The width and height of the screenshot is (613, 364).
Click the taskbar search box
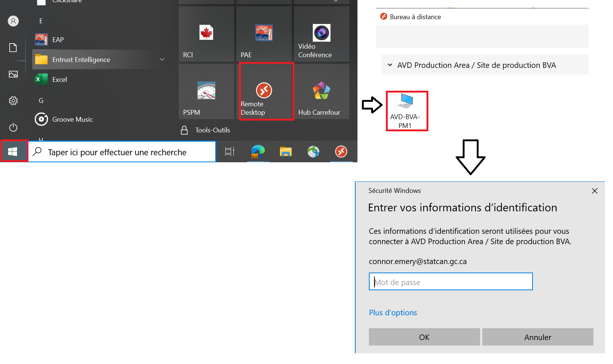click(x=122, y=152)
